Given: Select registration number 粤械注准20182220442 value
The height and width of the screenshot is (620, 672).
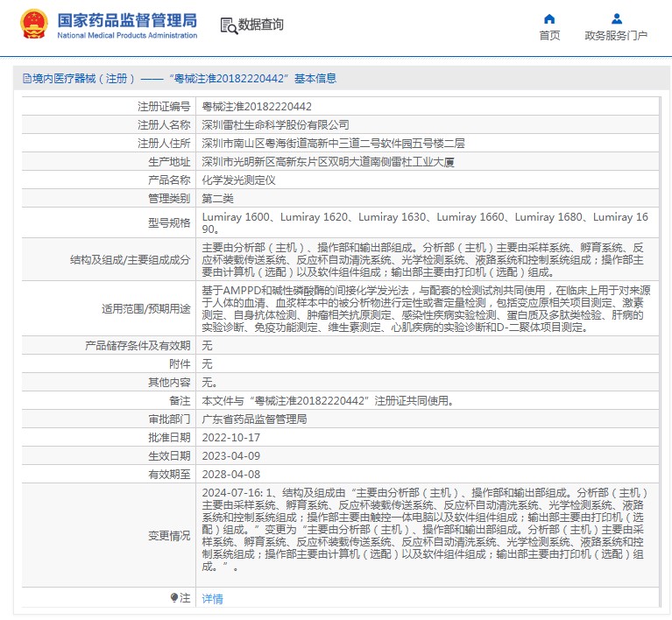Looking at the screenshot, I should pos(257,107).
